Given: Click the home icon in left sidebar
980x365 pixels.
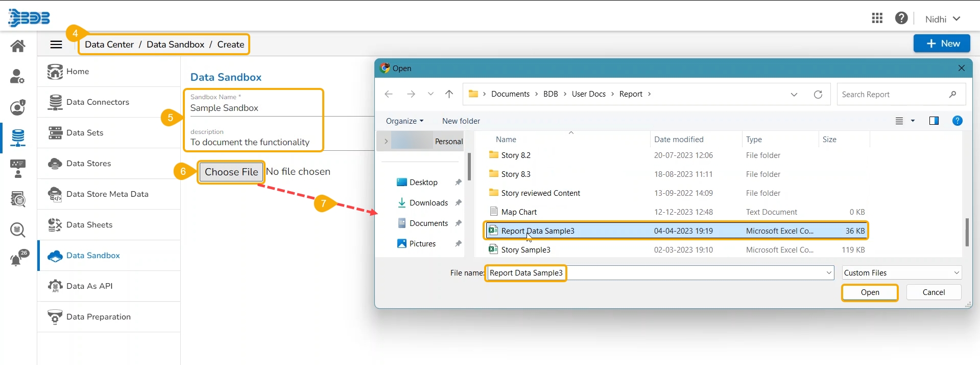Looking at the screenshot, I should (18, 46).
